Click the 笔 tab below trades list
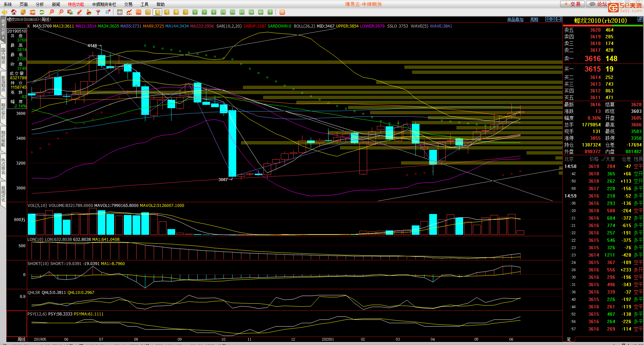Viewport: 644px width, 345px height. pyautogui.click(x=568, y=339)
